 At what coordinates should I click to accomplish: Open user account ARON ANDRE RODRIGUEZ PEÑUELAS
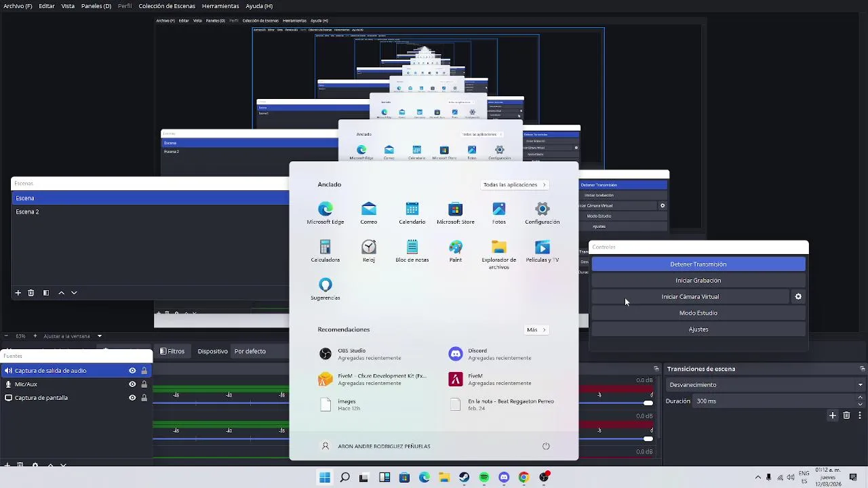pos(376,446)
